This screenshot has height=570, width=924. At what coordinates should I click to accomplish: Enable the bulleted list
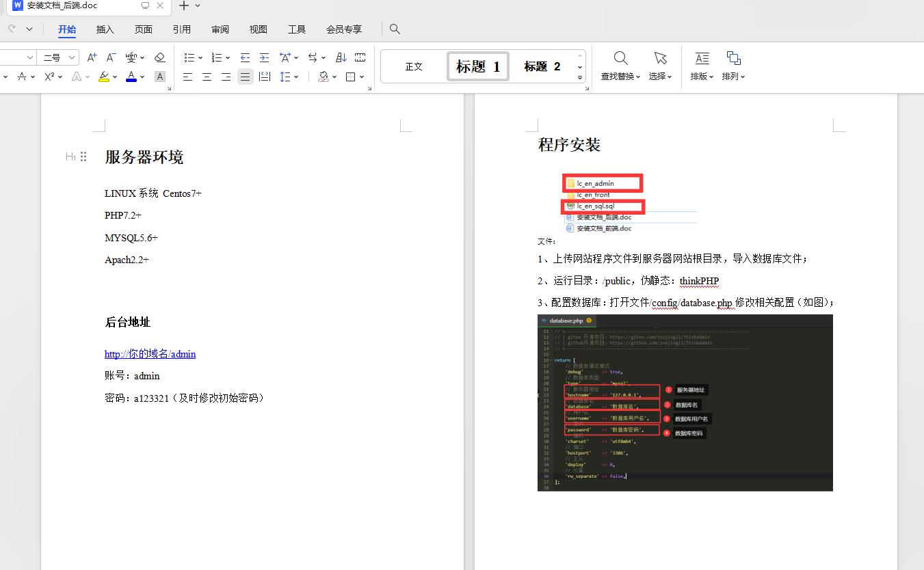189,57
